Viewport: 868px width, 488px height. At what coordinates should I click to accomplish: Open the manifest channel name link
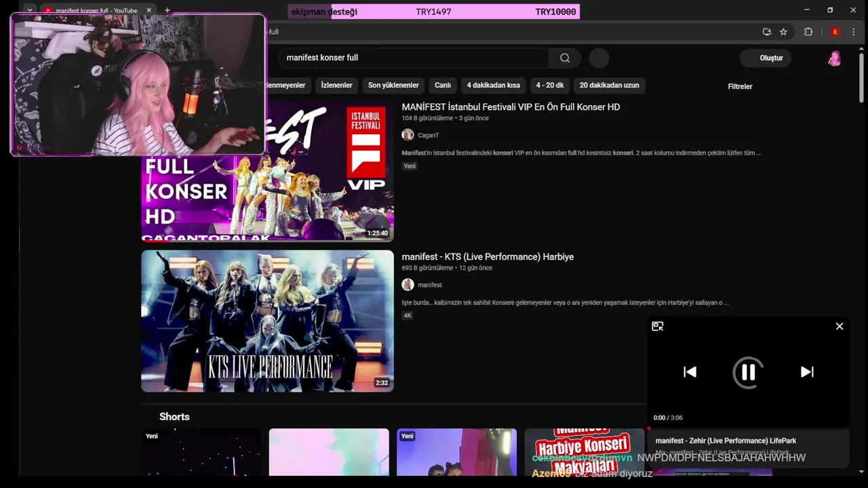pyautogui.click(x=429, y=285)
